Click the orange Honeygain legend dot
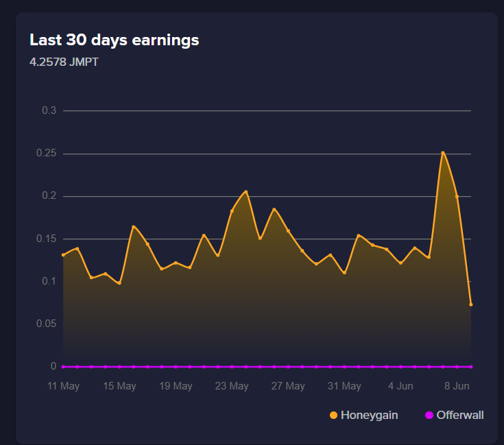 coord(334,415)
